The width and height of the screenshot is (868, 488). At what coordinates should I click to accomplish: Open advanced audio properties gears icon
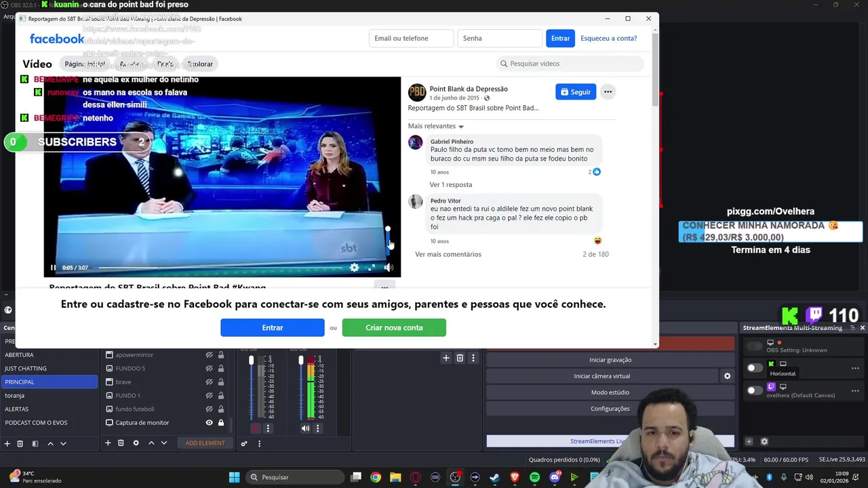244,444
